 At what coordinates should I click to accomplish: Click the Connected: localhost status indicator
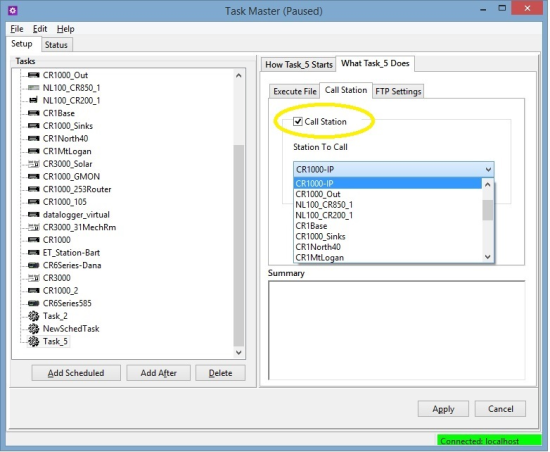pyautogui.click(x=489, y=441)
